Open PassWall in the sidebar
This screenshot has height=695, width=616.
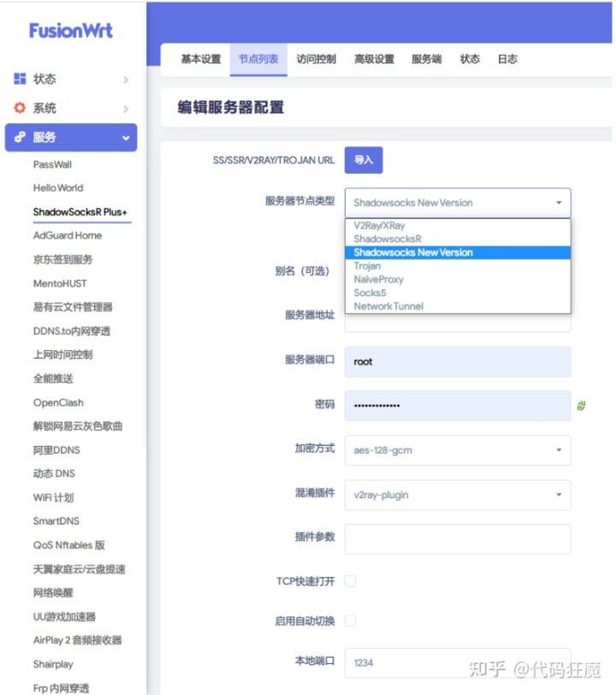tap(52, 164)
